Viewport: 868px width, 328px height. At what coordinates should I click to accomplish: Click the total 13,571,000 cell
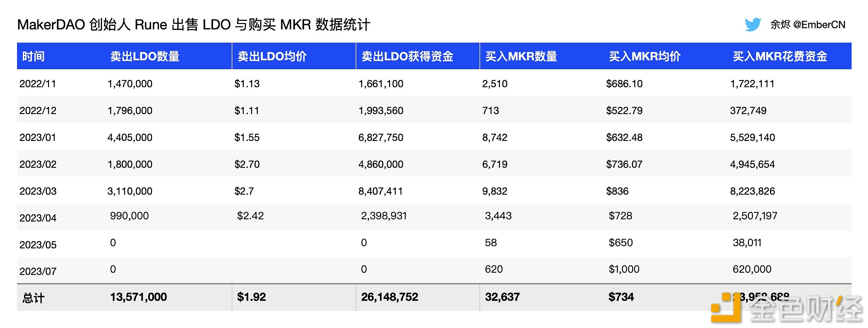(138, 297)
